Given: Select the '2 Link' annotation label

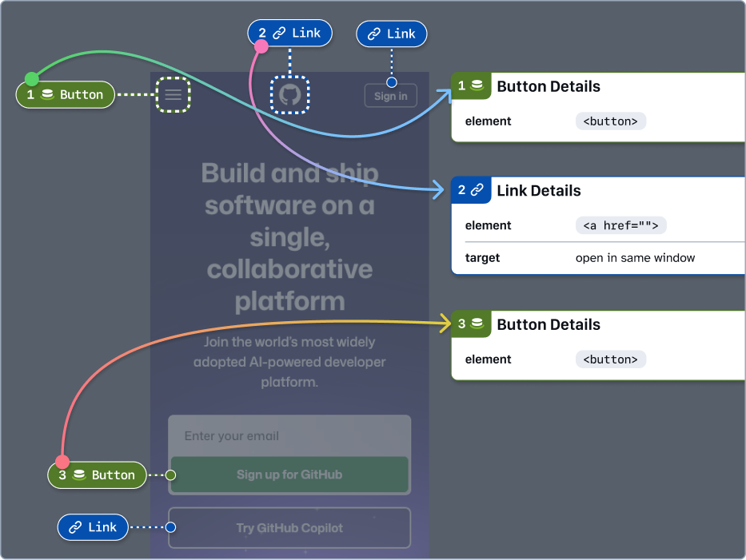Looking at the screenshot, I should [289, 33].
